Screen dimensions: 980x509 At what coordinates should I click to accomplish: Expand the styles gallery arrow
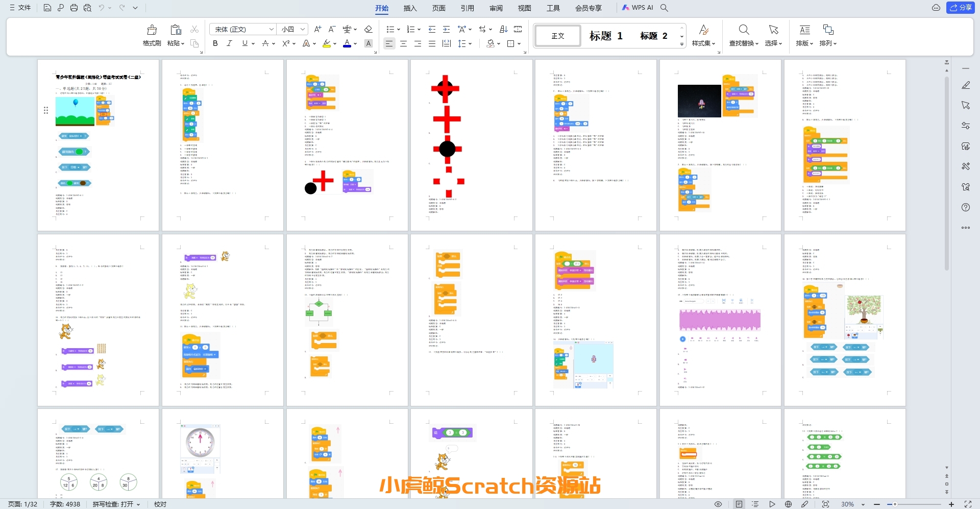click(x=681, y=45)
